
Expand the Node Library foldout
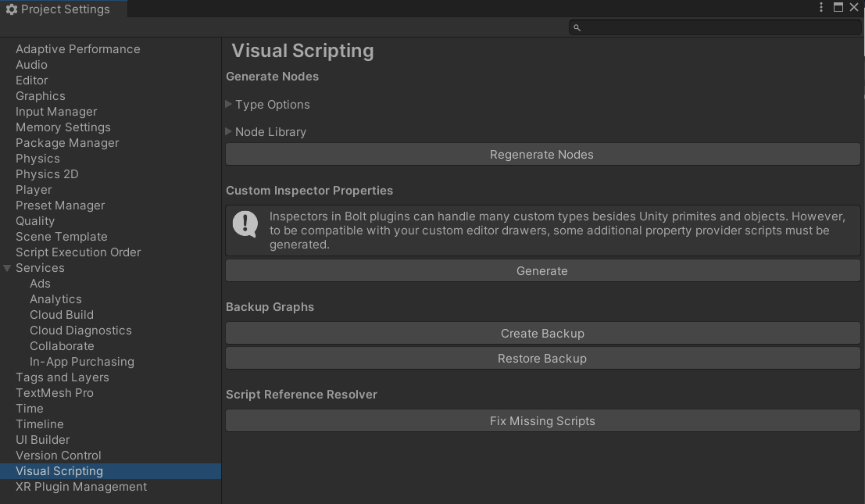(x=229, y=131)
